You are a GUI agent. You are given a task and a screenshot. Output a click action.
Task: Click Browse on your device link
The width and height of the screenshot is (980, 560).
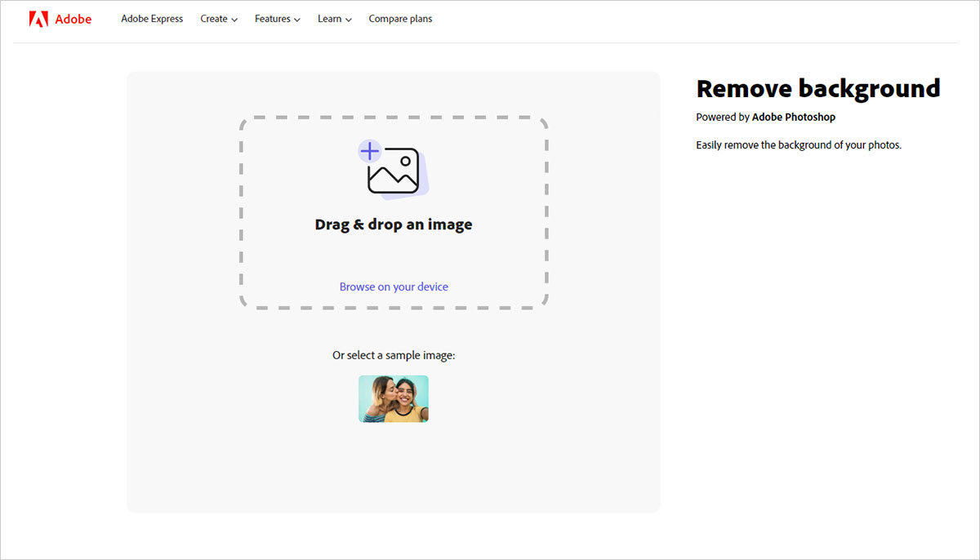pos(394,287)
